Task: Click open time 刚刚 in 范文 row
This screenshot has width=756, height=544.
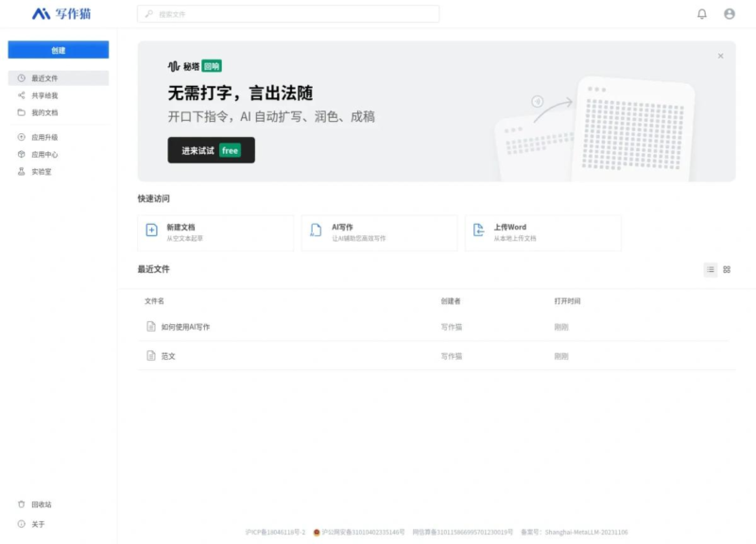Action: 561,357
